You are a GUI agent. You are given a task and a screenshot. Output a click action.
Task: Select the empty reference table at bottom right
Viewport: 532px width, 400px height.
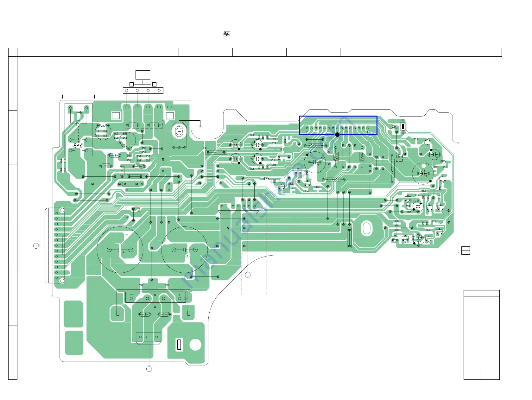pyautogui.click(x=482, y=335)
